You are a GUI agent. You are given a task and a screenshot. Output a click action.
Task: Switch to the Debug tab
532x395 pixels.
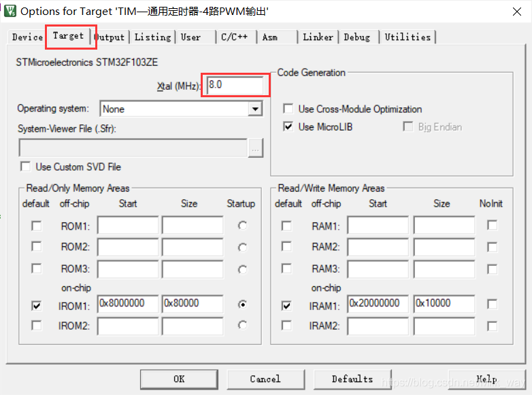click(357, 37)
